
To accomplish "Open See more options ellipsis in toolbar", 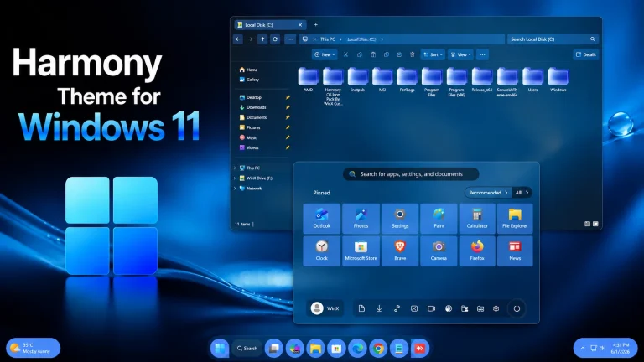I will click(x=482, y=54).
